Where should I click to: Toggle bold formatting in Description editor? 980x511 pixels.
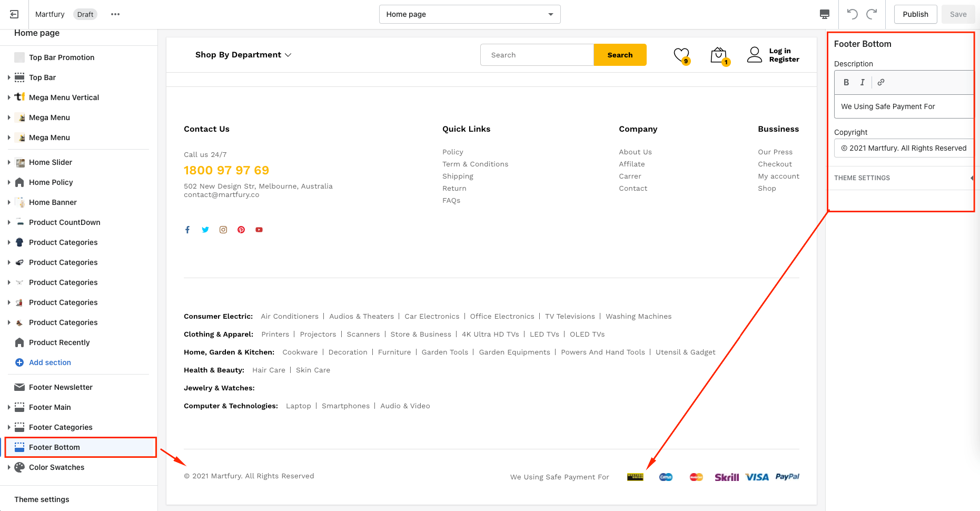coord(846,82)
